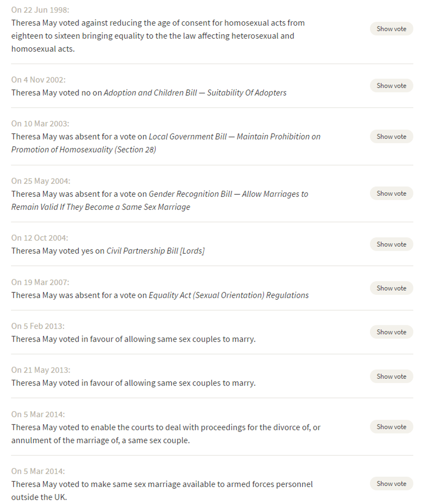This screenshot has width=425, height=504.
Task: Click text about age of consent vote
Action: pos(158,36)
